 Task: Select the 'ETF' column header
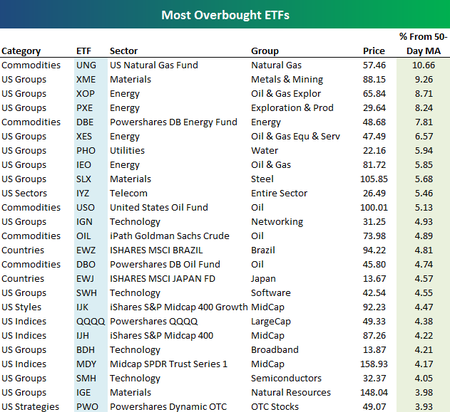pyautogui.click(x=83, y=51)
